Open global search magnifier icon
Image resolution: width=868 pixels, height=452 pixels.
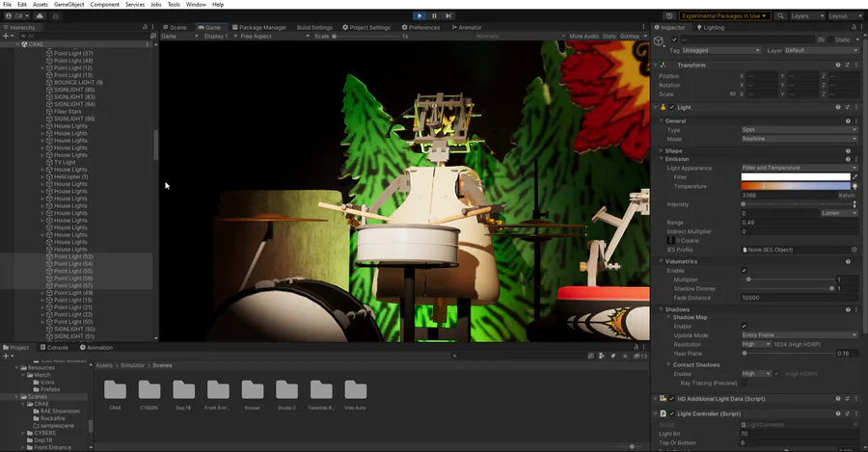point(780,16)
